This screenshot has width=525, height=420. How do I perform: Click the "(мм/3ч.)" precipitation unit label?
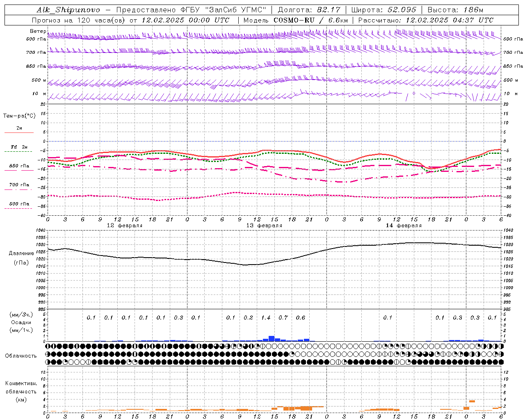pos(21,315)
